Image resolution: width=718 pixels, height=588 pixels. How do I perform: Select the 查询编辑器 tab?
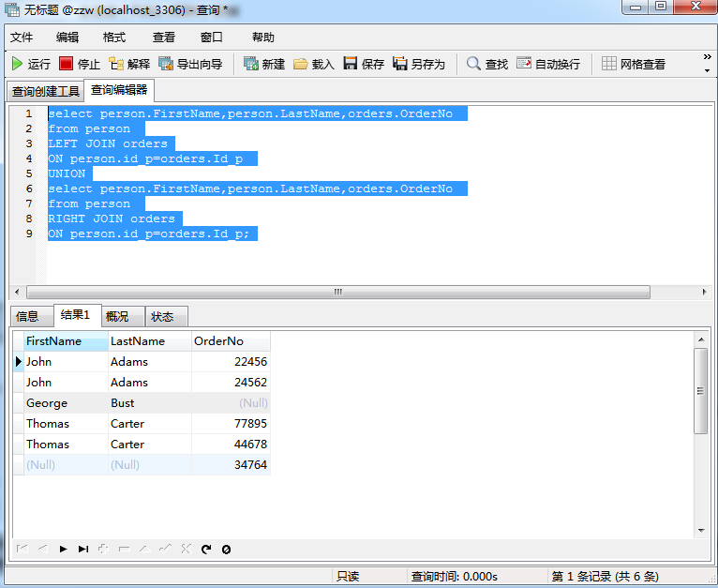tap(119, 90)
